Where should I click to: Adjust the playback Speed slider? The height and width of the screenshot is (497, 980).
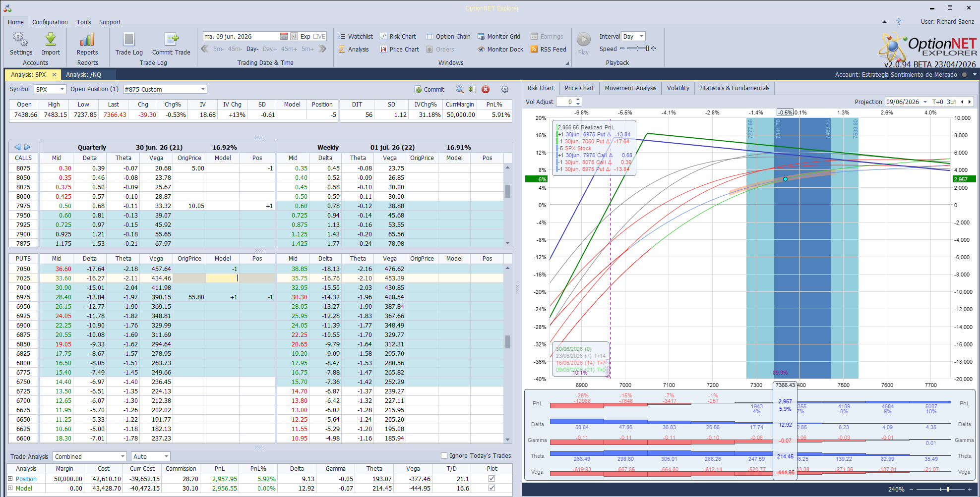coord(638,49)
